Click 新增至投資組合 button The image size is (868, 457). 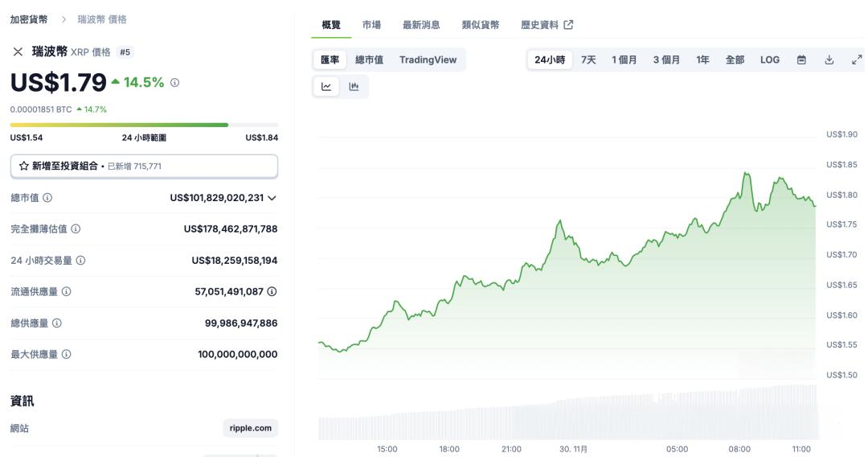[144, 166]
